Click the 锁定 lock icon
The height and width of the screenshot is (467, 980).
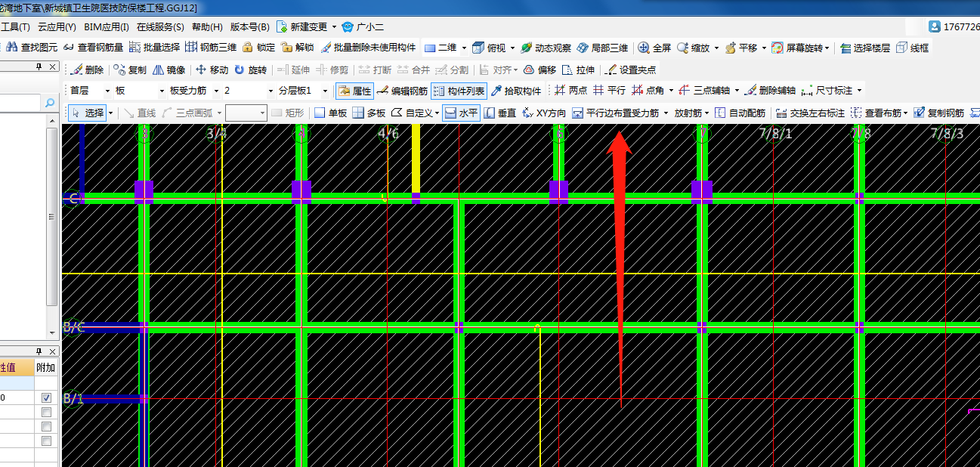coord(258,47)
